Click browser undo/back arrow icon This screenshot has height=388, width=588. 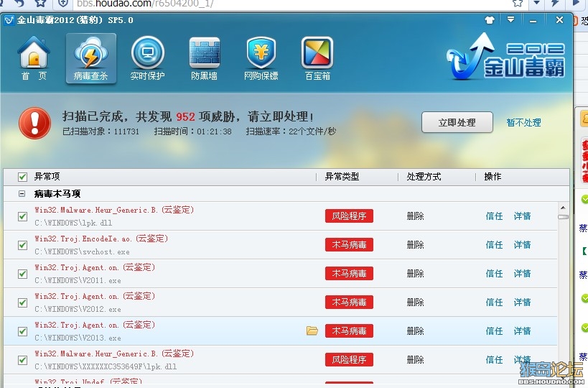[x=20, y=4]
